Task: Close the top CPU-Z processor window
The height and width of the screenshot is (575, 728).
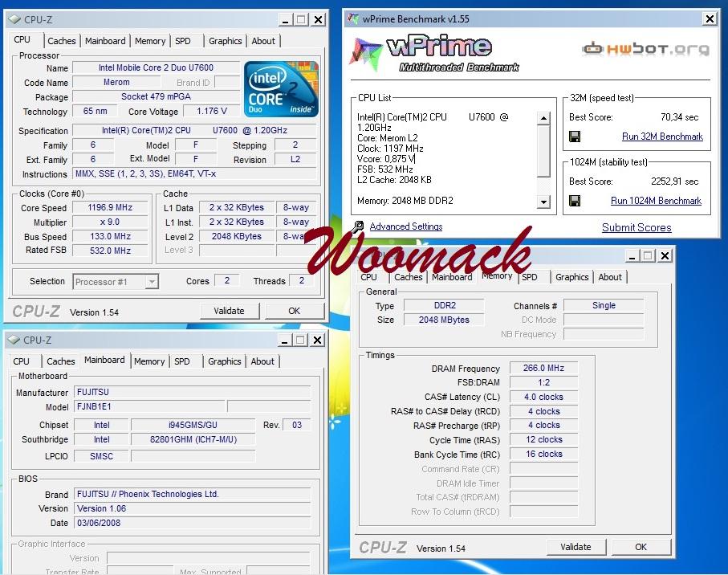Action: click(318, 19)
